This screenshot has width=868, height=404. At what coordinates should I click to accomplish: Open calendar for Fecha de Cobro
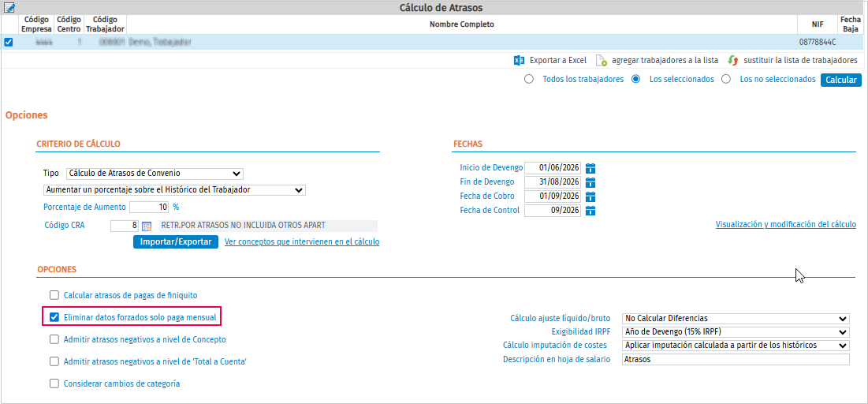[x=590, y=196]
